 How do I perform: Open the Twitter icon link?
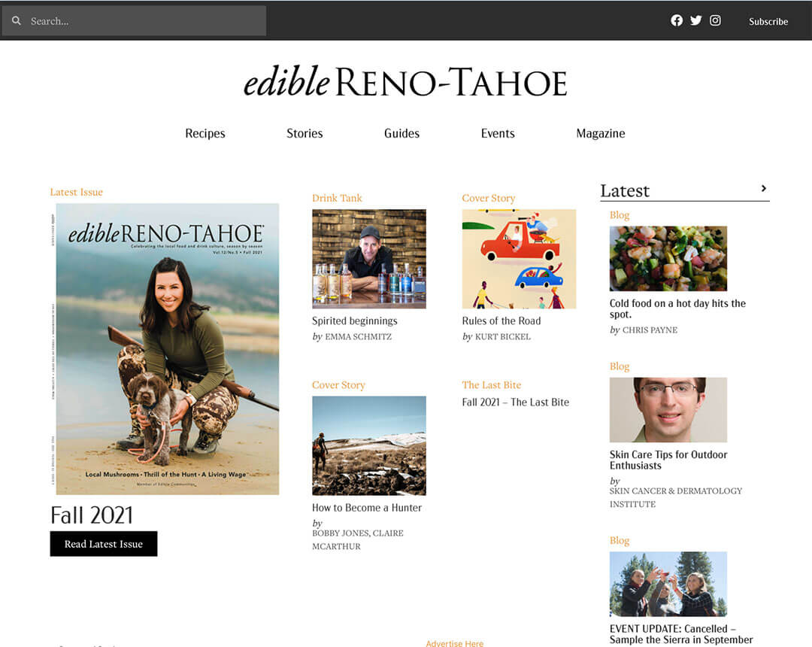pos(696,21)
